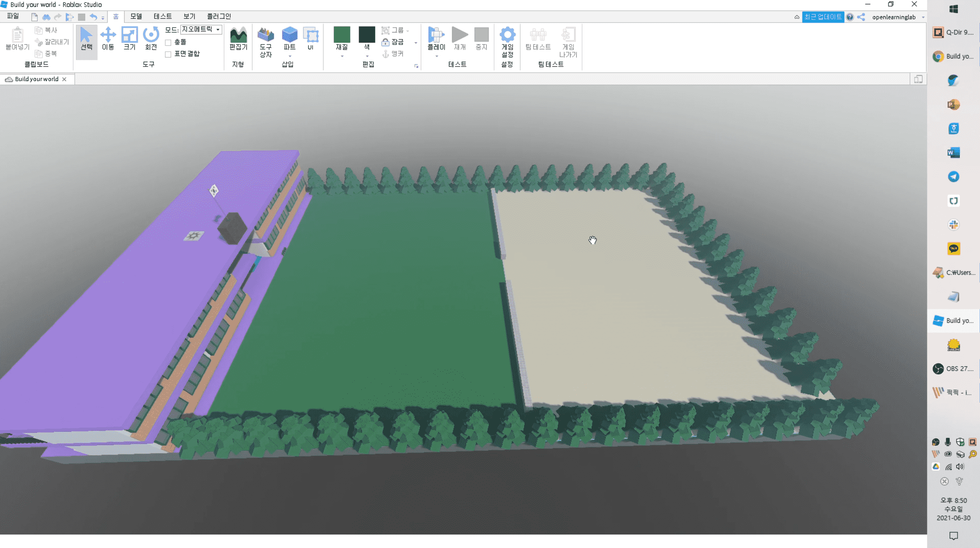
Task: Open the KakaoTalk taskbar icon
Action: (953, 249)
